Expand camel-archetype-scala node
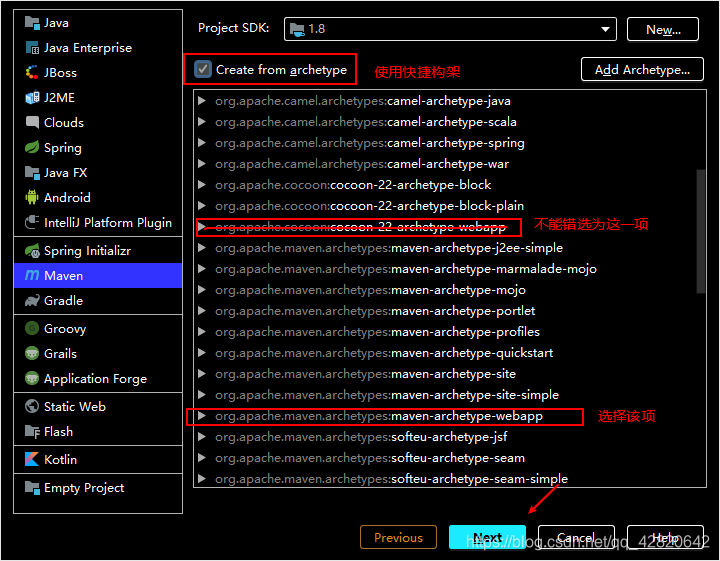The width and height of the screenshot is (720, 561). pos(202,122)
